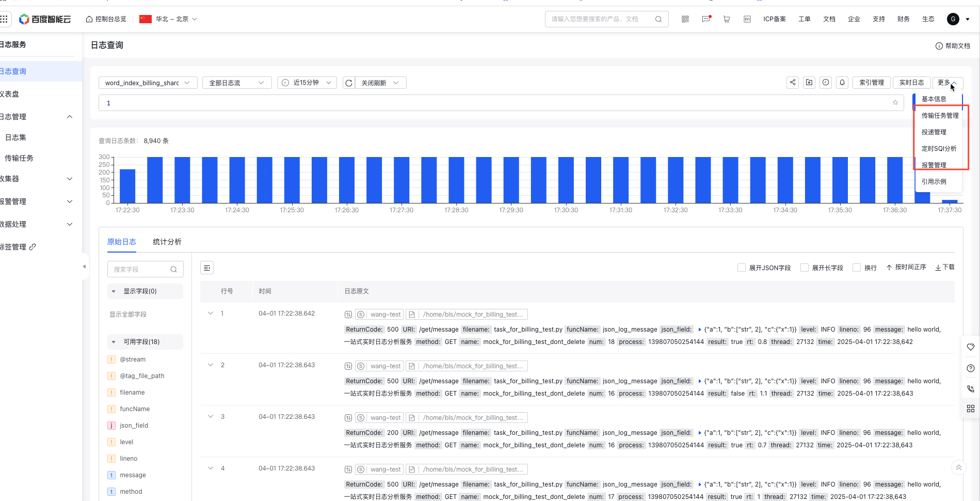
Task: Open the word_index_billing_shard logset dropdown
Action: pyautogui.click(x=148, y=83)
